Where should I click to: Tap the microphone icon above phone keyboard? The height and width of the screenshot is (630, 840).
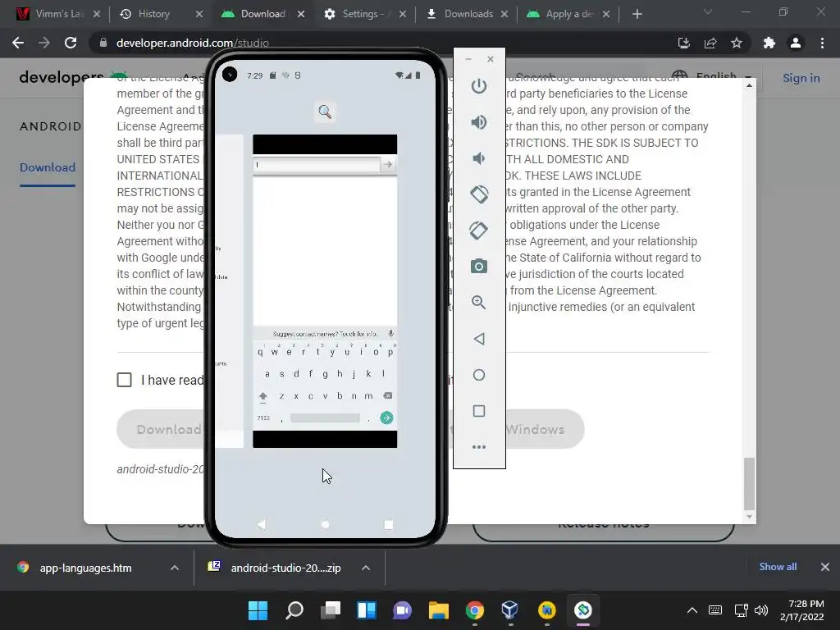391,333
